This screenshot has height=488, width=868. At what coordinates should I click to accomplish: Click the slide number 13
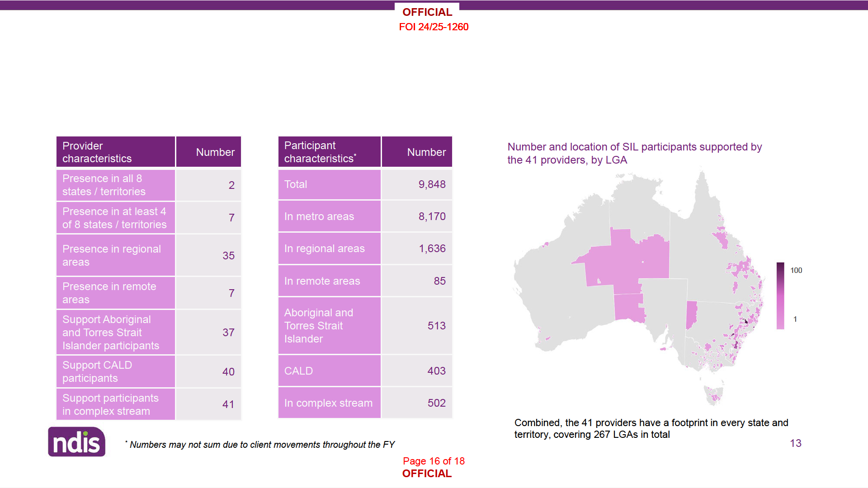(x=795, y=443)
